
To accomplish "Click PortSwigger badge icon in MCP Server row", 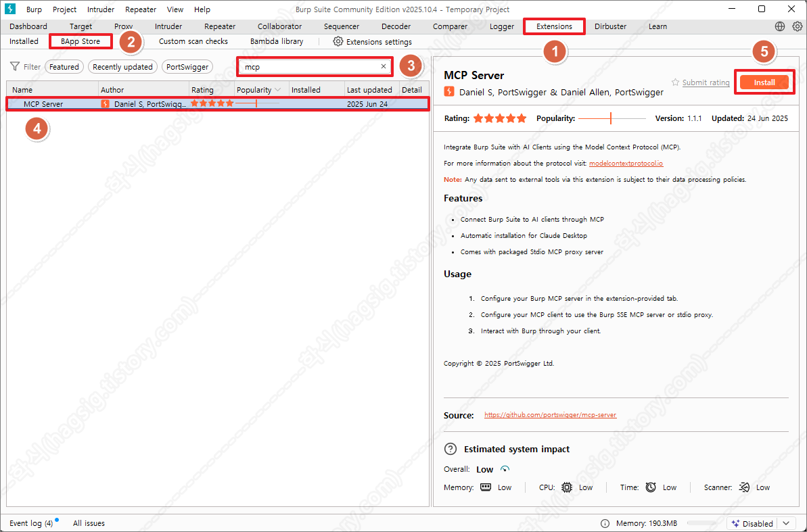I will pyautogui.click(x=106, y=103).
